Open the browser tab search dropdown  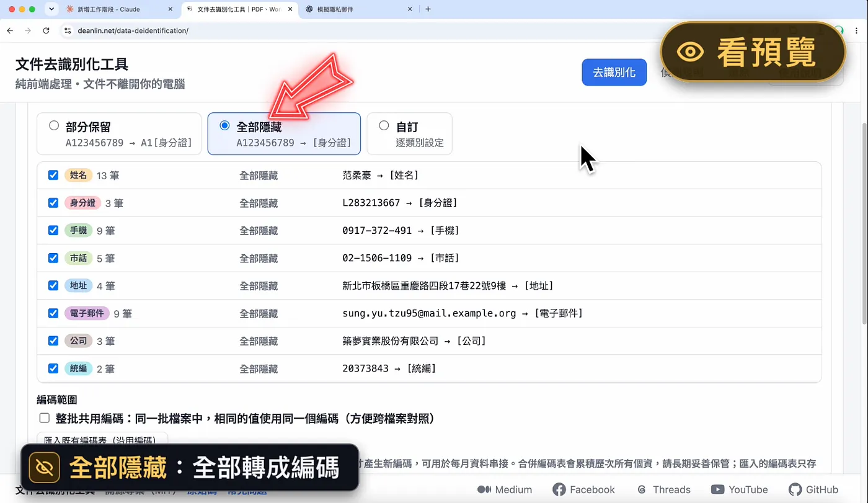point(51,9)
